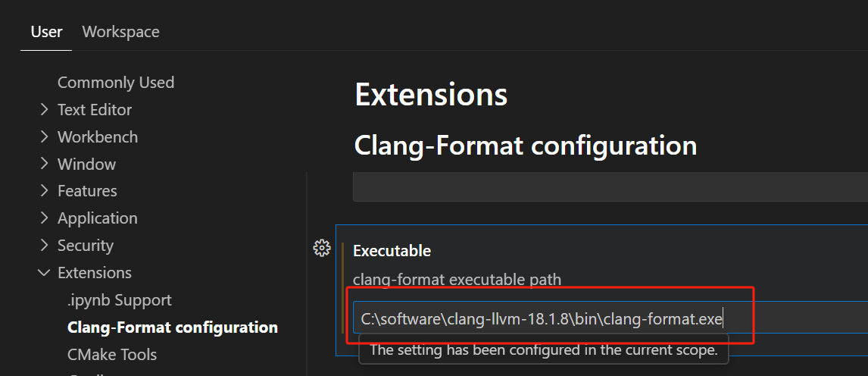This screenshot has height=376, width=868.
Task: Collapse the Extensions section chevron
Action: click(44, 273)
